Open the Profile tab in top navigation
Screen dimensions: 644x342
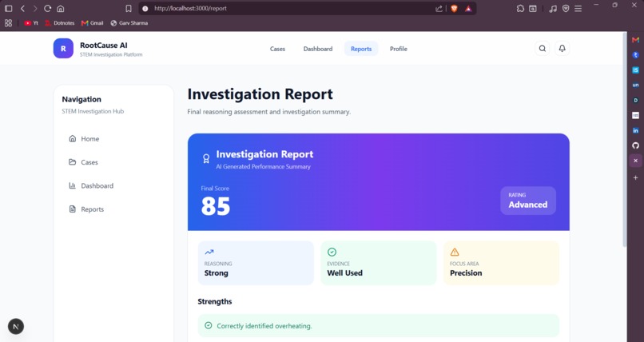point(399,49)
